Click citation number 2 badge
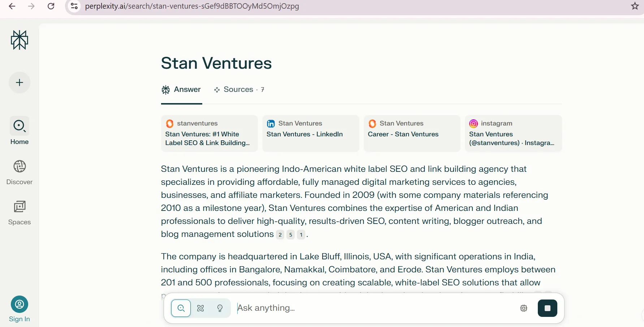Image resolution: width=644 pixels, height=327 pixels. pyautogui.click(x=280, y=235)
